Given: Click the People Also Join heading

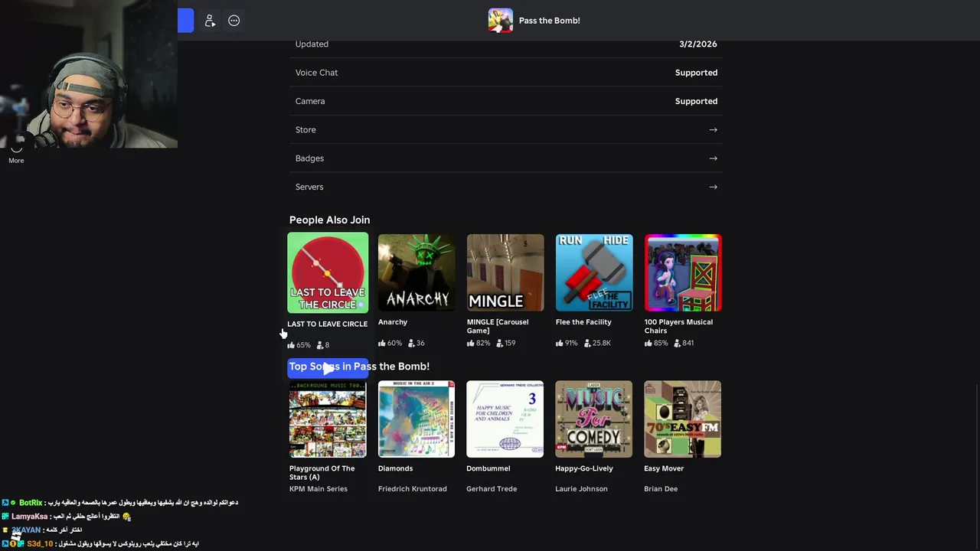Looking at the screenshot, I should (x=329, y=220).
